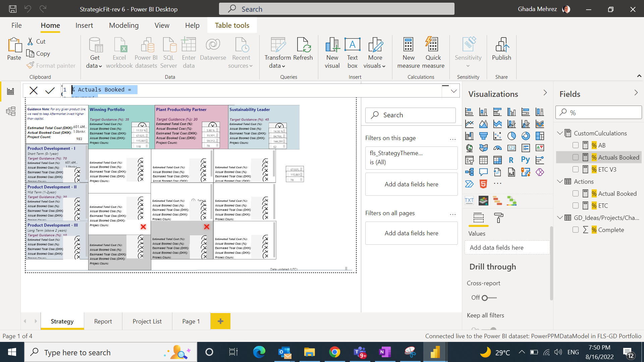Choose the stacked bar chart visual
This screenshot has width=644, height=362.
(469, 112)
